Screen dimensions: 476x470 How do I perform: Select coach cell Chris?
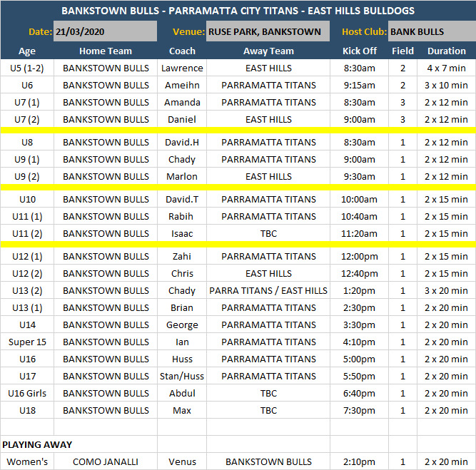coord(182,273)
